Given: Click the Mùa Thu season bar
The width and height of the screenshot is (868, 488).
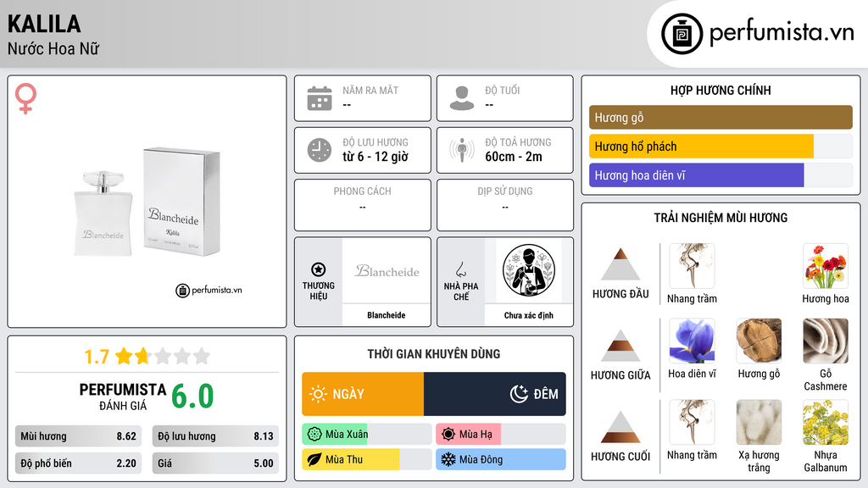Looking at the screenshot, I should [x=367, y=459].
